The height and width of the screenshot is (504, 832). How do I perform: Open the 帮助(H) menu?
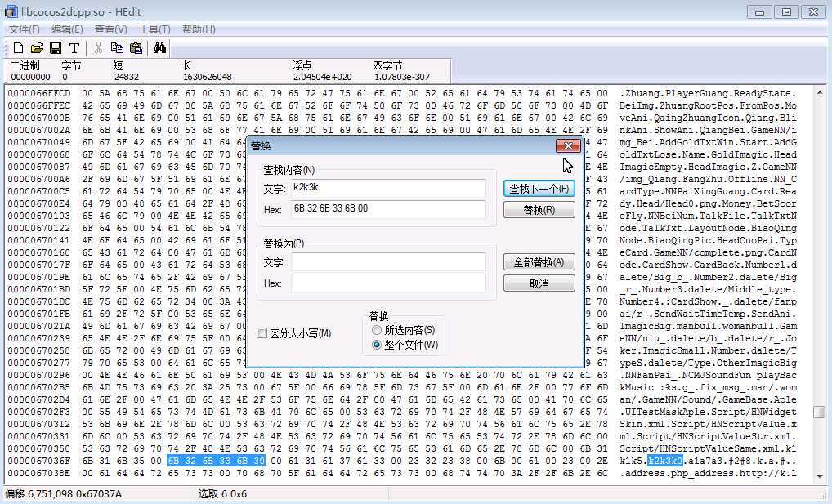[x=199, y=29]
